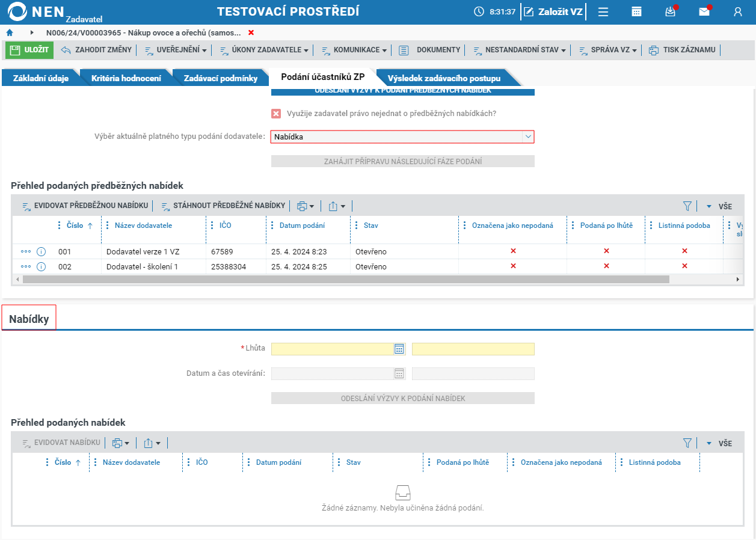Click the Lhůta time input field
This screenshot has width=756, height=540.
(473, 349)
